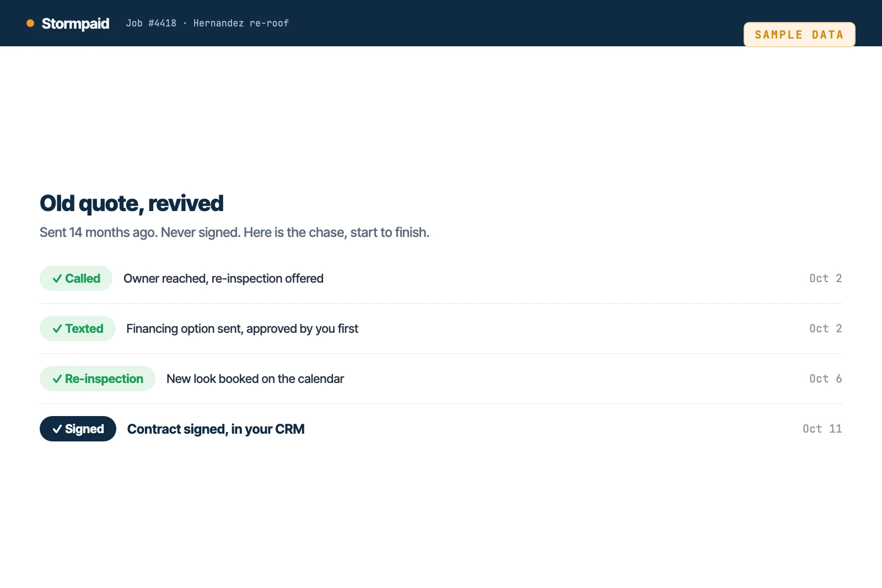Screen dimensions: 882x588
Task: Click the Oct 2 date on Called row
Action: click(x=825, y=278)
